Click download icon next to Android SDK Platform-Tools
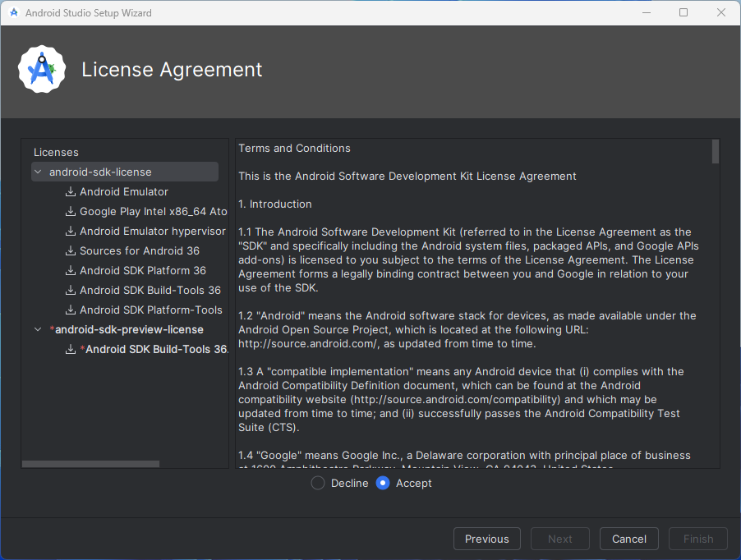This screenshot has height=560, width=741. point(71,310)
